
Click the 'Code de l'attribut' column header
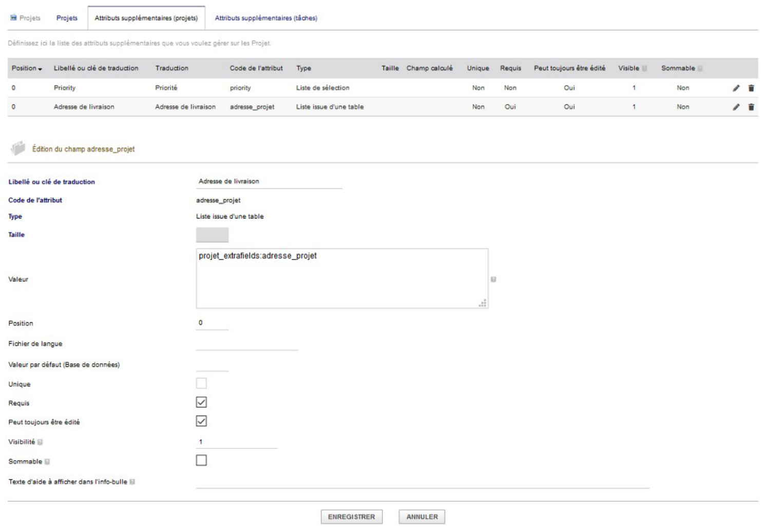[x=256, y=68]
